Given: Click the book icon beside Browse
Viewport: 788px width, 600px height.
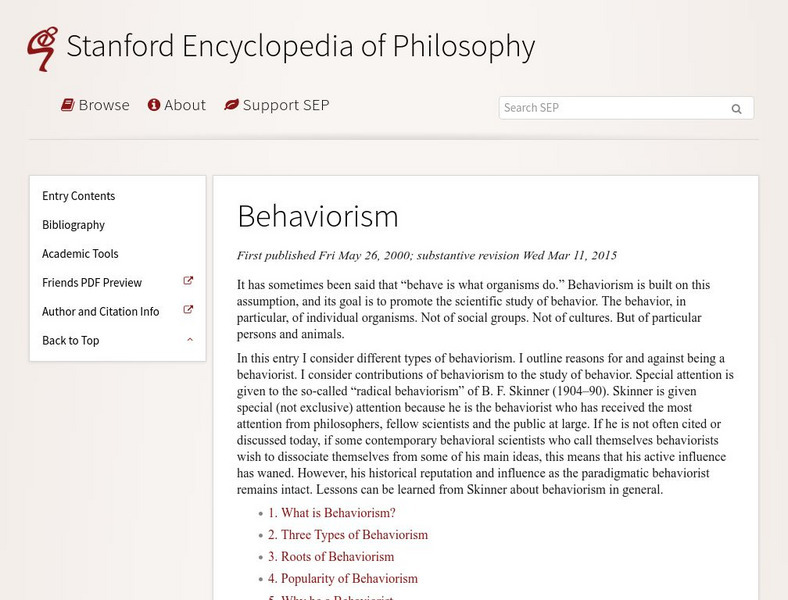Looking at the screenshot, I should click(x=68, y=105).
